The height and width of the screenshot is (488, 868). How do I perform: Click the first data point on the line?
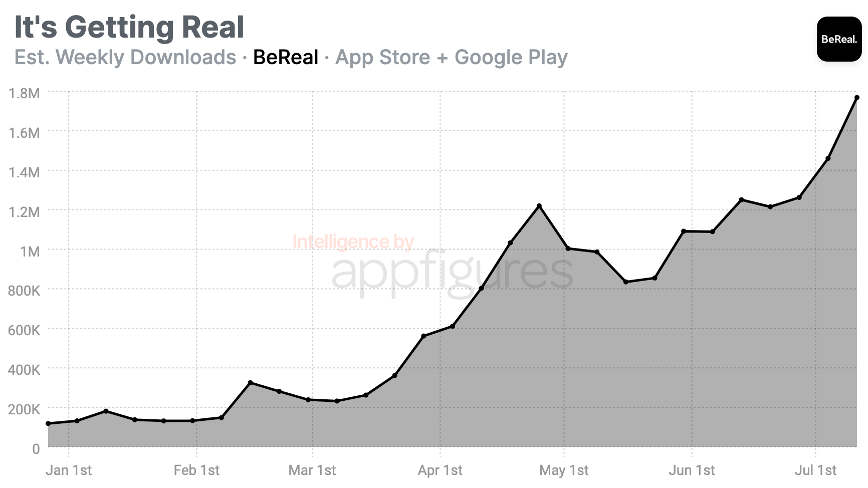pyautogui.click(x=48, y=423)
